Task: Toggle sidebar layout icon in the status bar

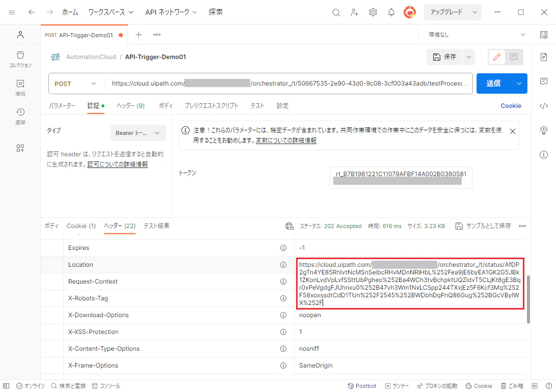Action: 6,386
